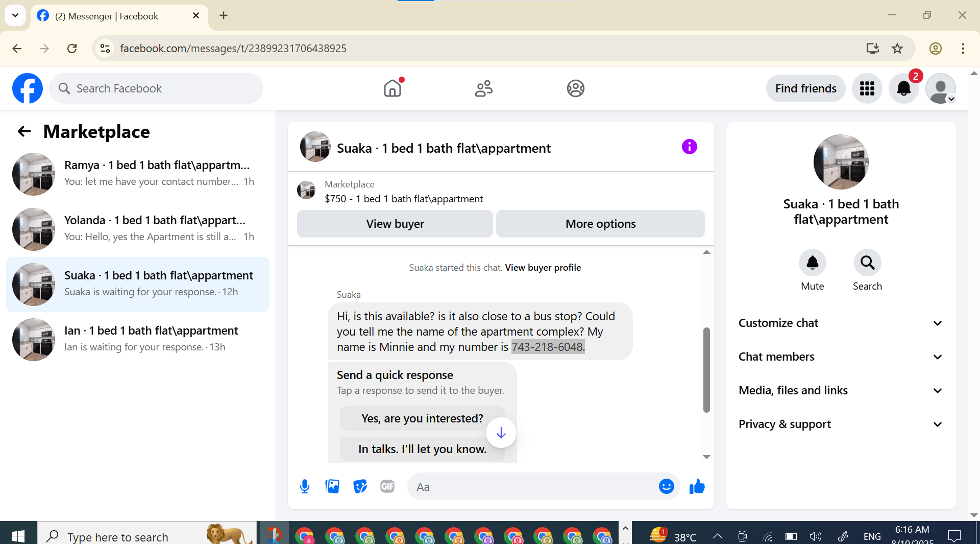Send quick response In talks. I'll let you know.
Screen dimensions: 980x544
(422, 449)
